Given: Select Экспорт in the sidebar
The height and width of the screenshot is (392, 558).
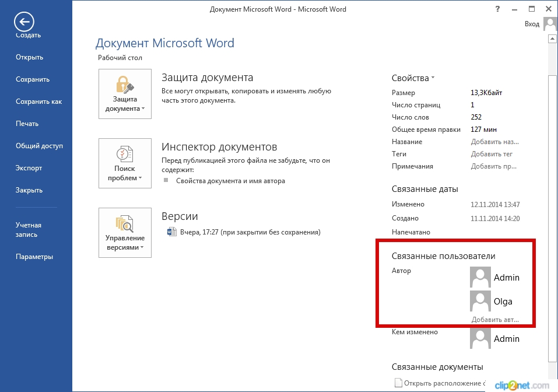Looking at the screenshot, I should pyautogui.click(x=29, y=168).
